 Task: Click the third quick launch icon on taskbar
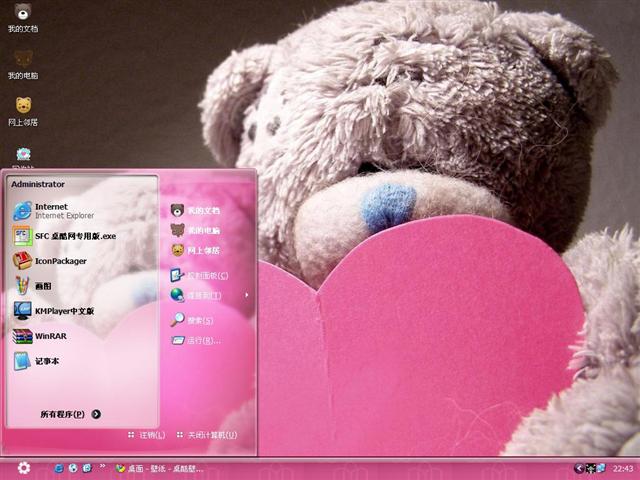tap(87, 468)
